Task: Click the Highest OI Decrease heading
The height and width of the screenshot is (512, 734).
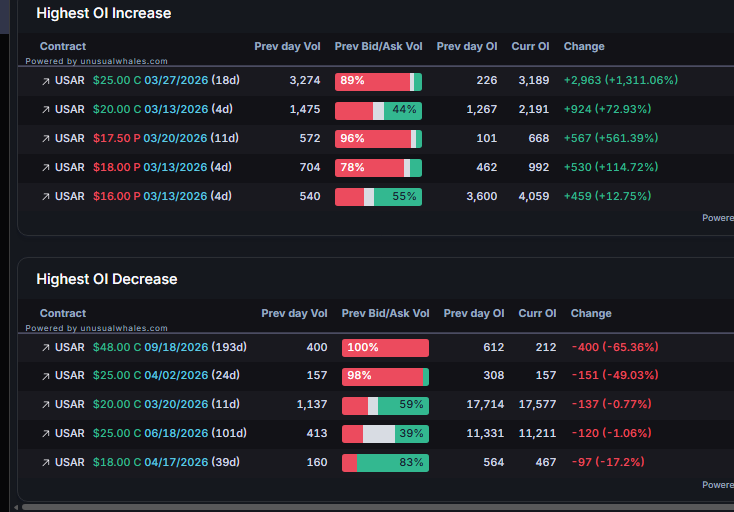Action: [x=107, y=279]
